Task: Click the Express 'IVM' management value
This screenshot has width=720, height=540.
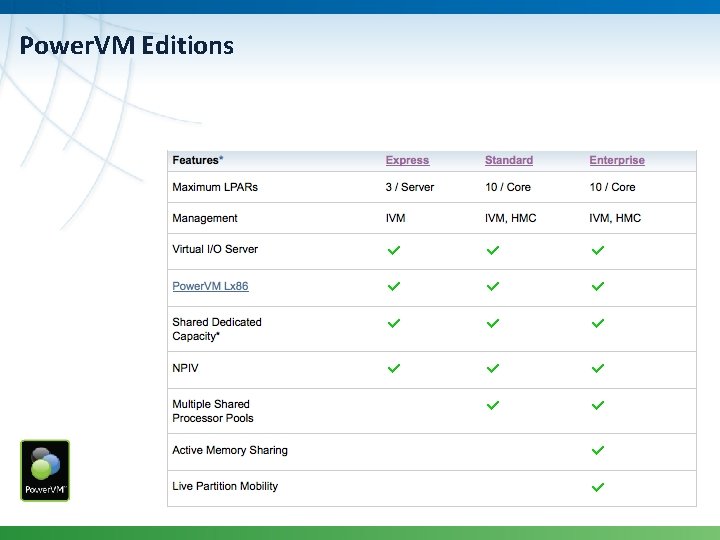Action: (395, 218)
